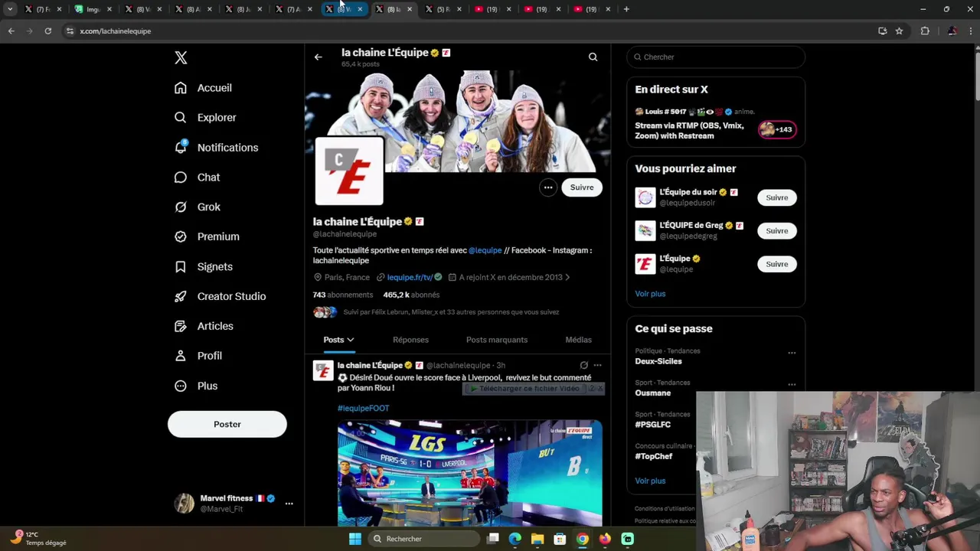This screenshot has height=551, width=980.
Task: Open the Deux-Siciles trend
Action: coord(658,361)
